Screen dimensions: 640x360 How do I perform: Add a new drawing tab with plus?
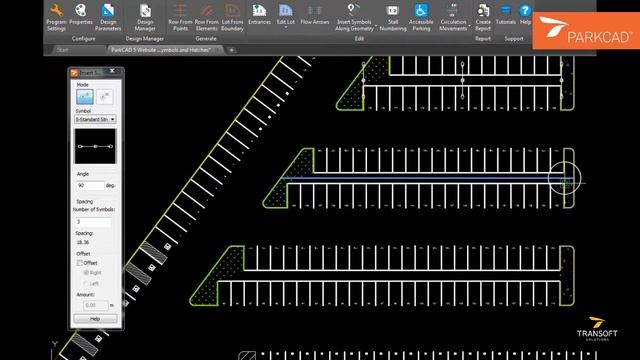tap(231, 50)
